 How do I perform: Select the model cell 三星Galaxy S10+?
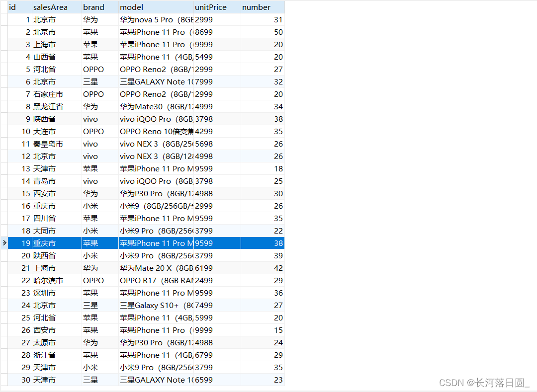[156, 306]
